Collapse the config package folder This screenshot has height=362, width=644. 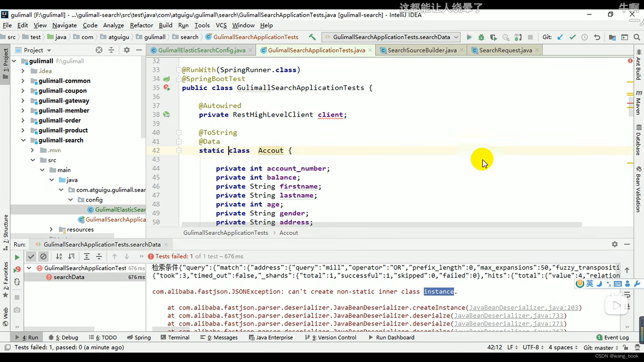click(70, 200)
